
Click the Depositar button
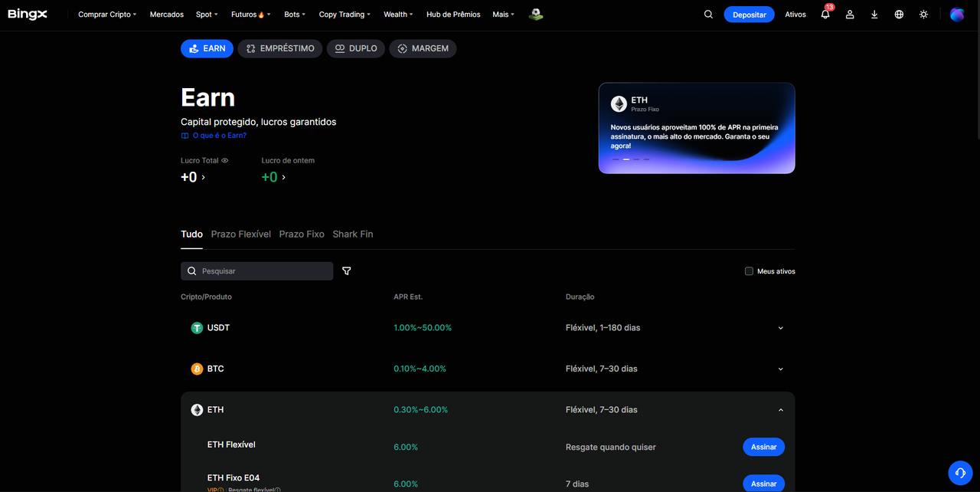pyautogui.click(x=750, y=15)
